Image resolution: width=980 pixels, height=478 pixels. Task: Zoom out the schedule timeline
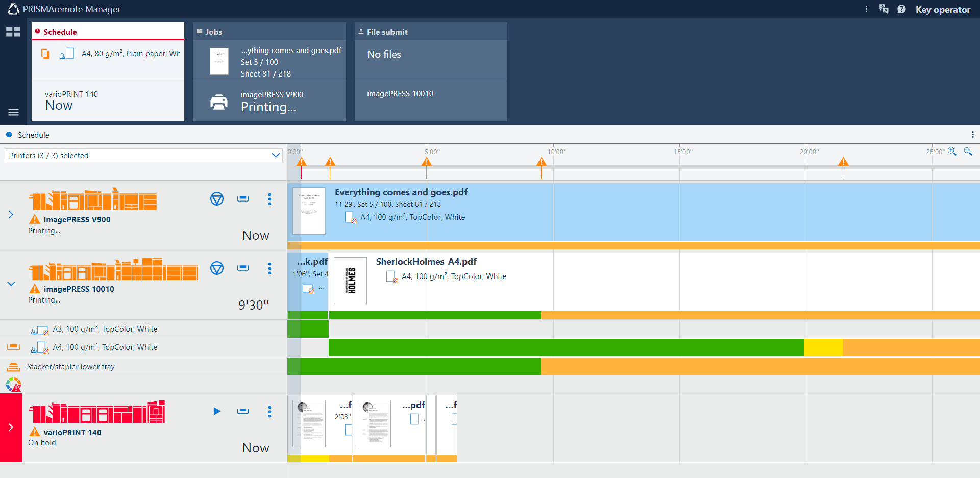968,152
